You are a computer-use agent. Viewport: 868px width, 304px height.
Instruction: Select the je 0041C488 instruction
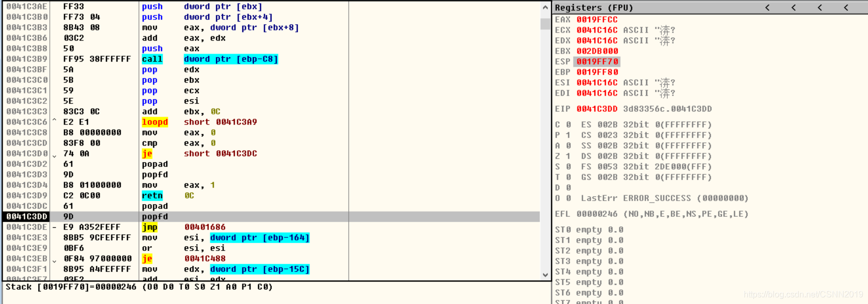coord(184,258)
